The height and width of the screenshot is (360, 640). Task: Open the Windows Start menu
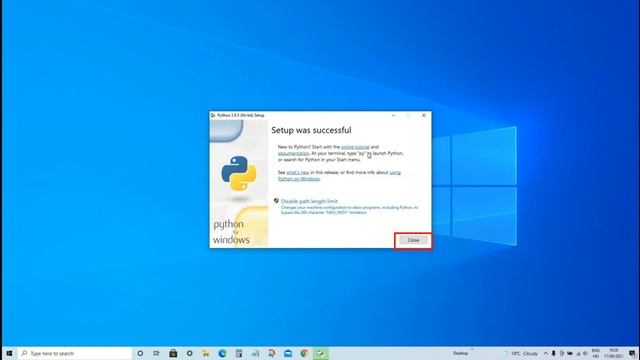coord(9,353)
